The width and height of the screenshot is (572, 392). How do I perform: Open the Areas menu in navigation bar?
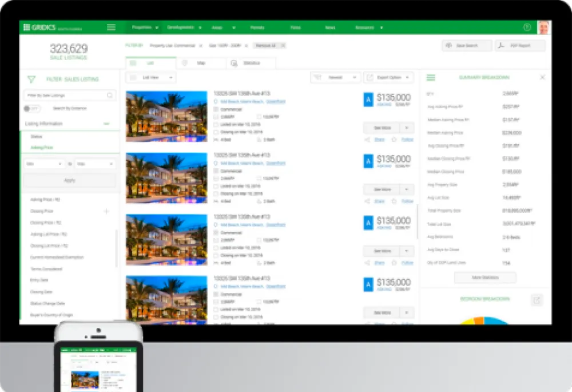pyautogui.click(x=223, y=27)
